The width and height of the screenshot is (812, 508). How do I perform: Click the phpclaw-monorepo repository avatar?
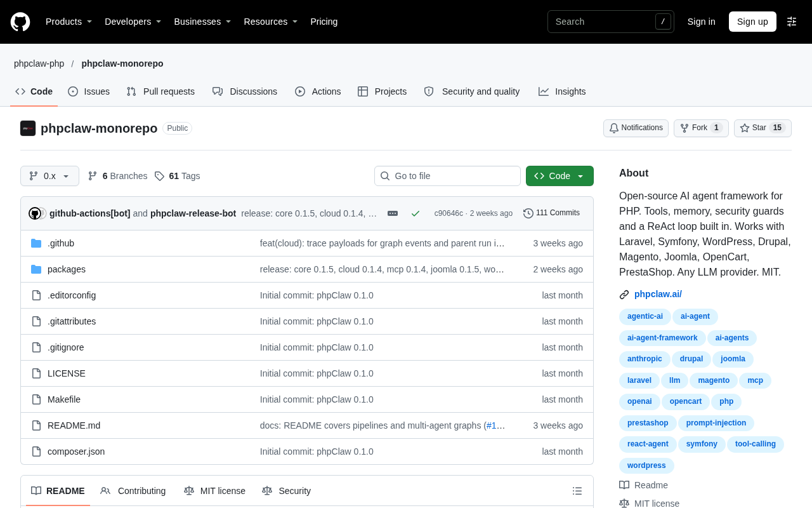pos(28,128)
